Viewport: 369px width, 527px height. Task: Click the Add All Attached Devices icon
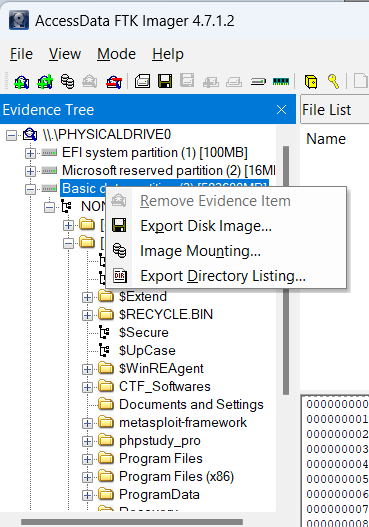pyautogui.click(x=45, y=82)
